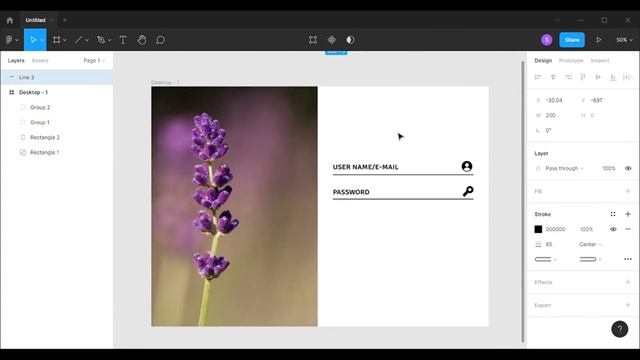This screenshot has height=360, width=640.
Task: Select the Move tool
Action: click(x=33, y=40)
